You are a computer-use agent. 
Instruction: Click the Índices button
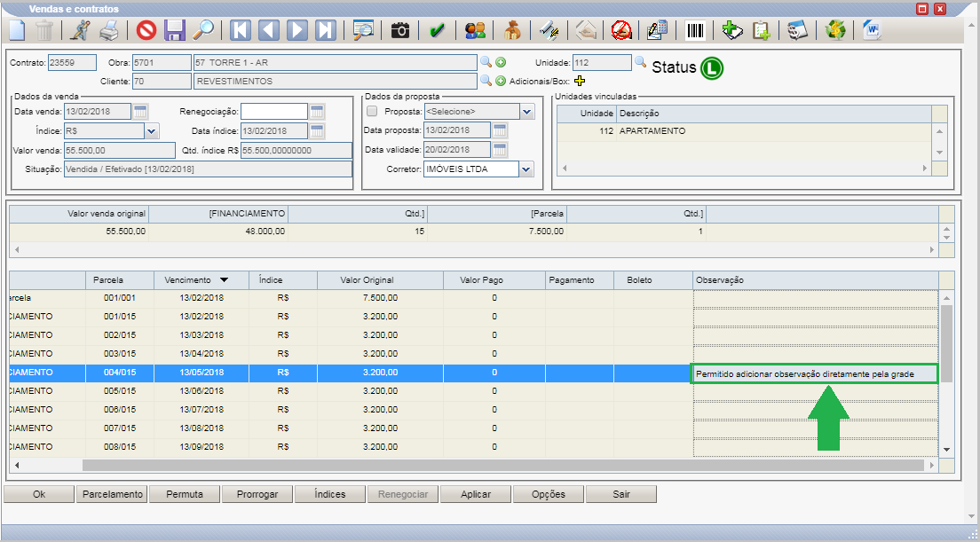click(330, 494)
